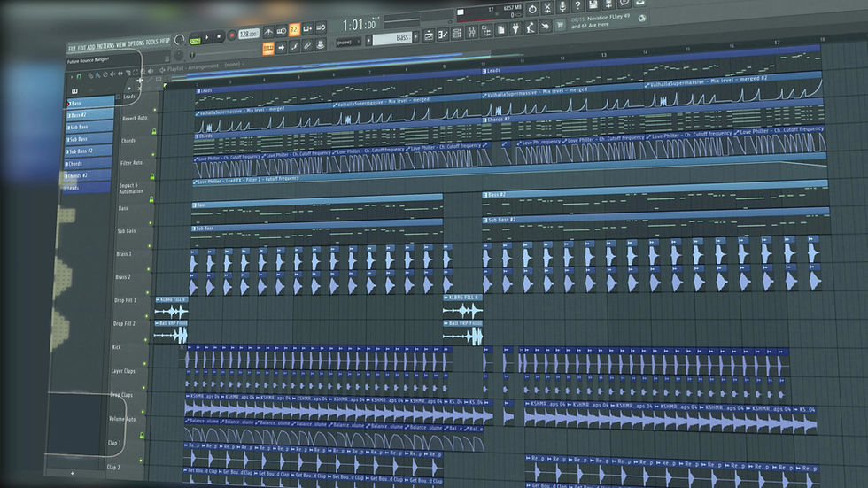Toggle step editing mode arrow icon
The image size is (868, 488).
coord(282,47)
